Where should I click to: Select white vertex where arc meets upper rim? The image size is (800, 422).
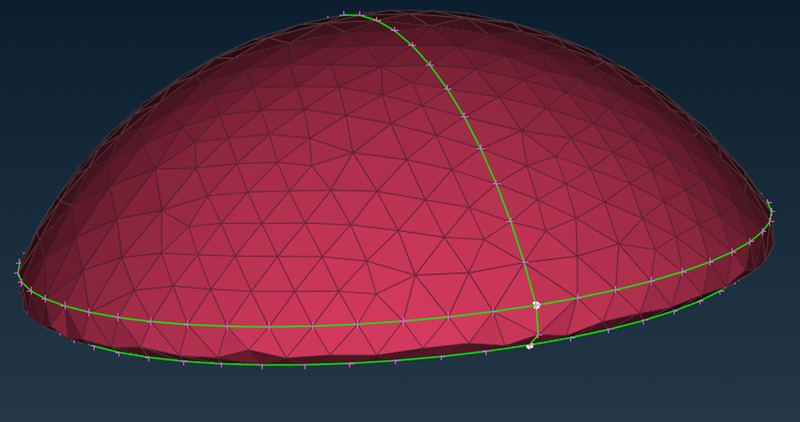[536, 305]
